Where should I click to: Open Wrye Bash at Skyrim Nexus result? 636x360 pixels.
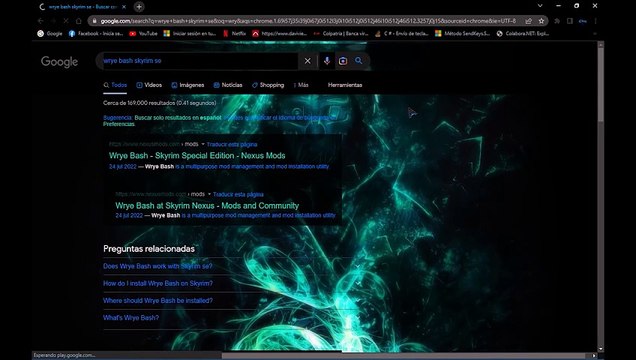(x=207, y=206)
